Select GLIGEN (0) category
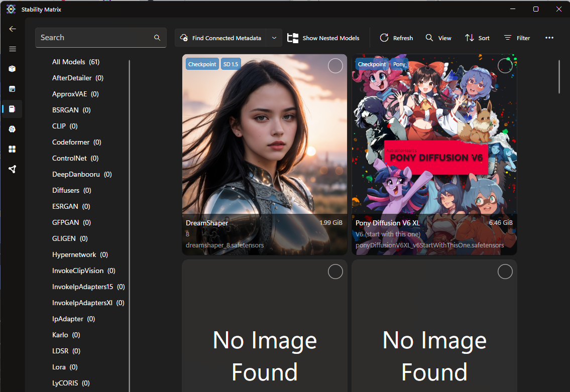Image resolution: width=570 pixels, height=392 pixels. coord(70,238)
